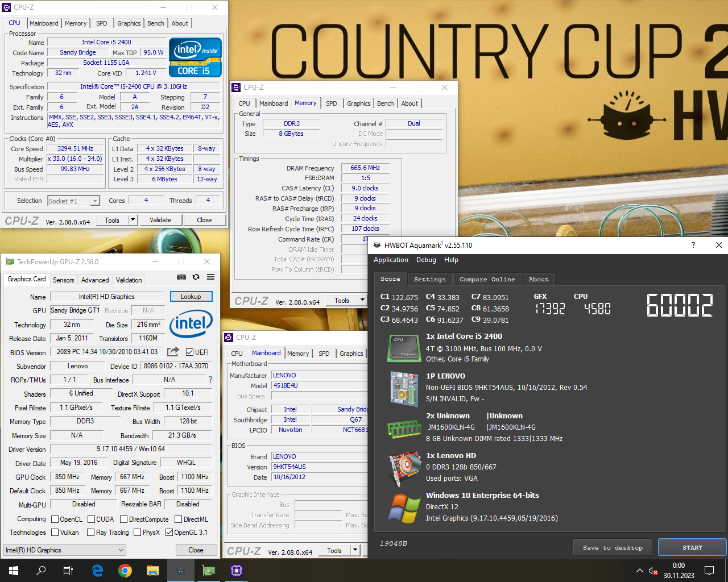Open taskbar Search

click(x=41, y=570)
